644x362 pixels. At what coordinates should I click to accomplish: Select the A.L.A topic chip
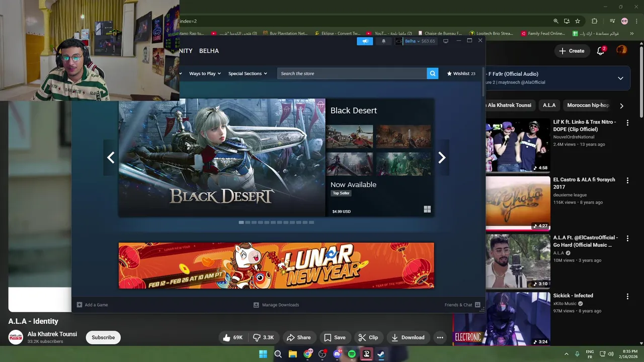[x=549, y=105]
